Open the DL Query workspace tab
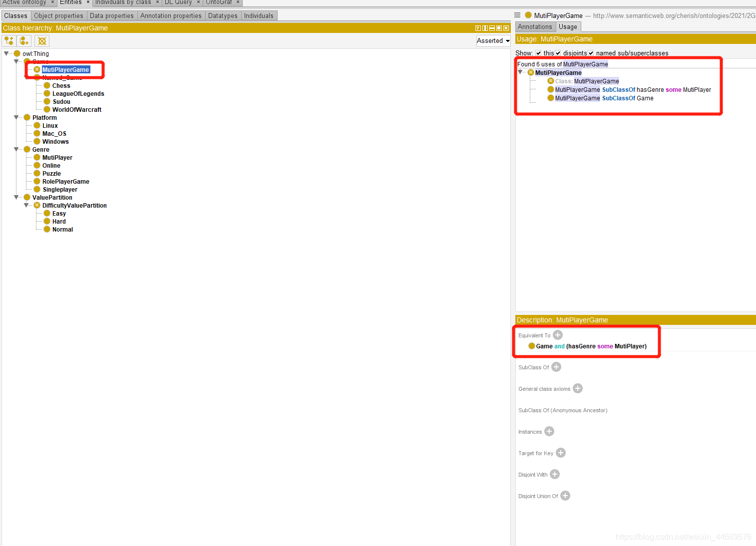Viewport: 756px width, 546px height. click(x=178, y=2)
